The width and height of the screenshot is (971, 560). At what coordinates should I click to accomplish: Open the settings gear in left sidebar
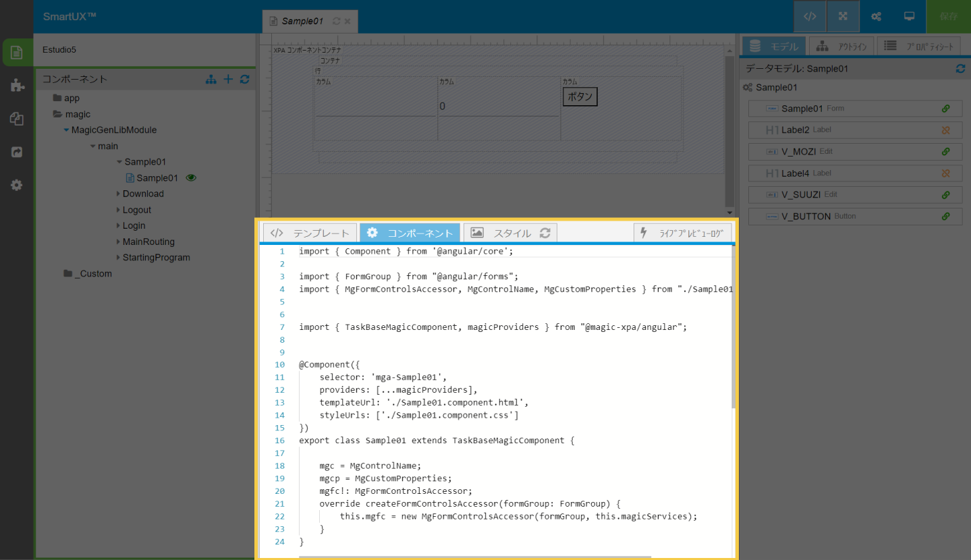[17, 185]
